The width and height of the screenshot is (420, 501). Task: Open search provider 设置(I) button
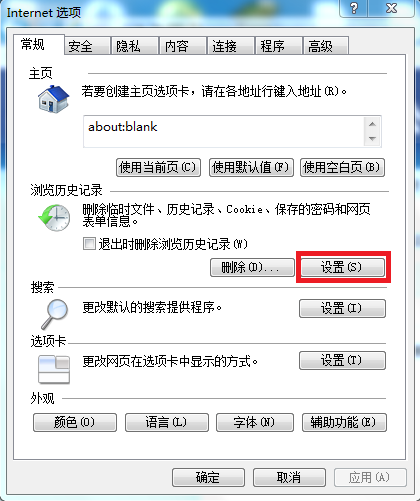coord(342,308)
